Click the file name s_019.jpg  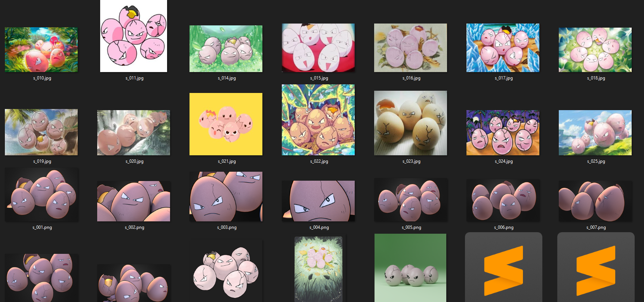point(42,161)
